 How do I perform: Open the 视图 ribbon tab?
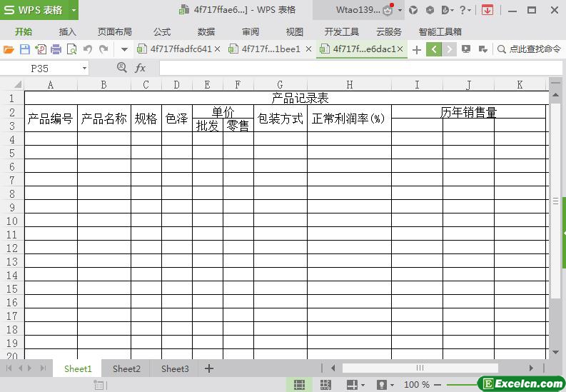(x=295, y=31)
